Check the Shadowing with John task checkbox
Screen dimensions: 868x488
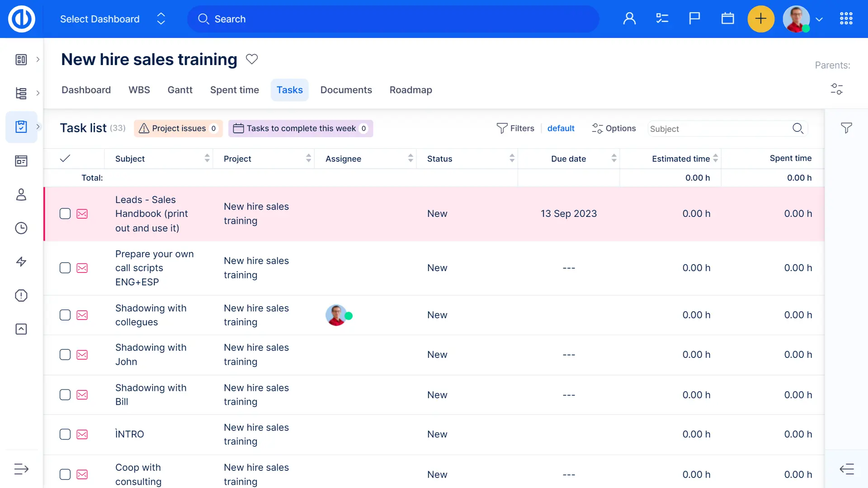coord(65,355)
